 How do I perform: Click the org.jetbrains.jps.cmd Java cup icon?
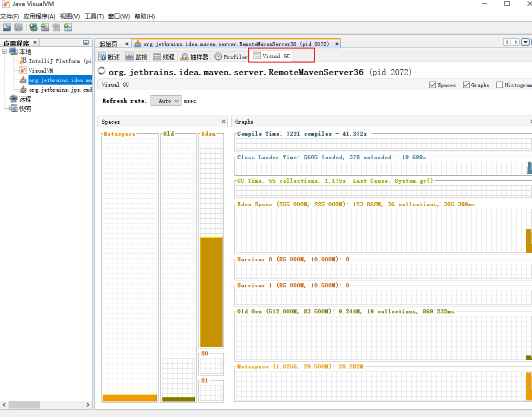coord(23,89)
